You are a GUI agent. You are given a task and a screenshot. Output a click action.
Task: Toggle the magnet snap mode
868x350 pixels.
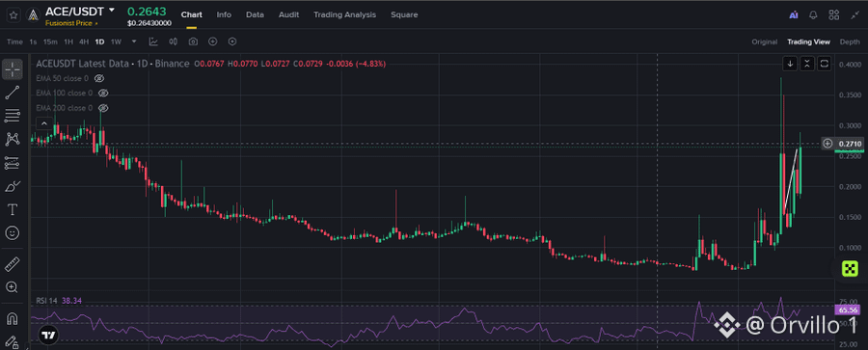point(13,319)
